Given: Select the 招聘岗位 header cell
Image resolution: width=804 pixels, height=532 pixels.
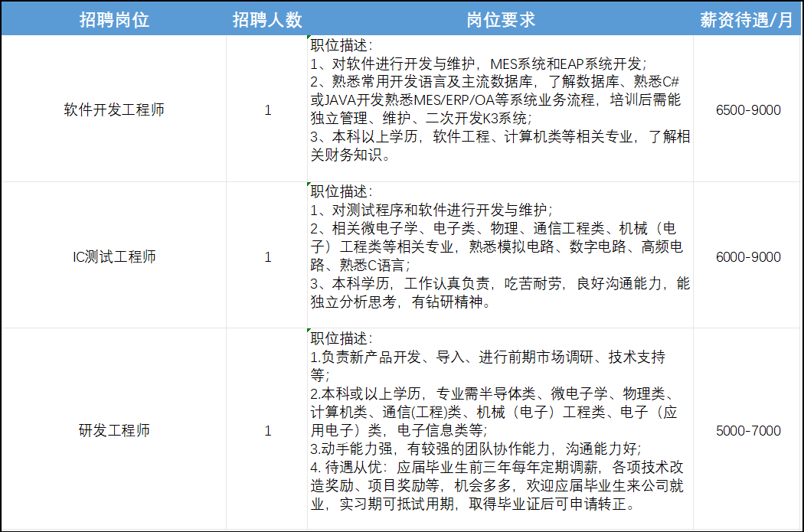Looking at the screenshot, I should click(x=114, y=19).
